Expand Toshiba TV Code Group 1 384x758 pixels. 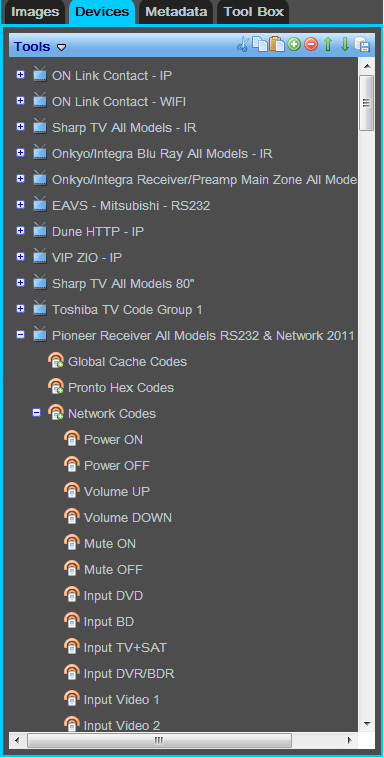(x=20, y=308)
